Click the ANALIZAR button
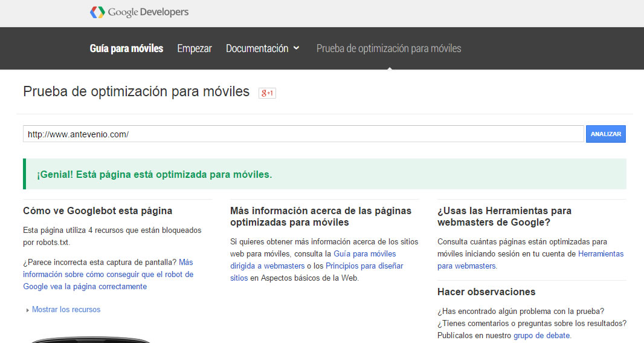This screenshot has width=644, height=343. click(606, 134)
